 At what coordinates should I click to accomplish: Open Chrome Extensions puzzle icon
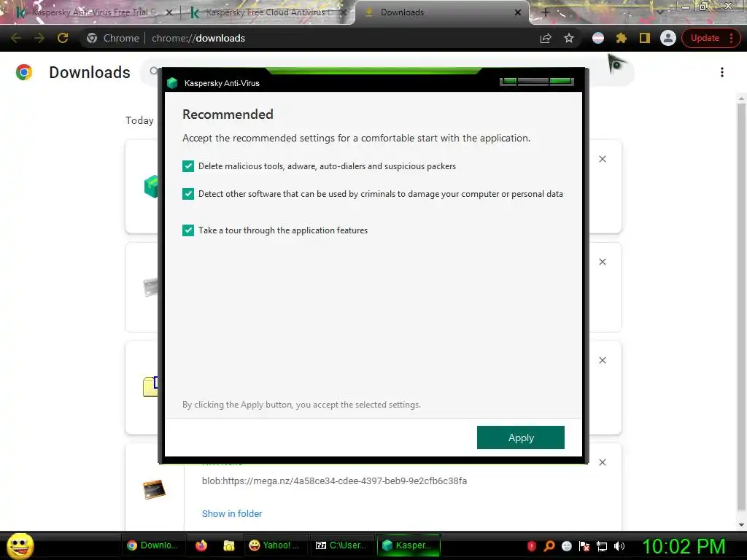pos(622,38)
